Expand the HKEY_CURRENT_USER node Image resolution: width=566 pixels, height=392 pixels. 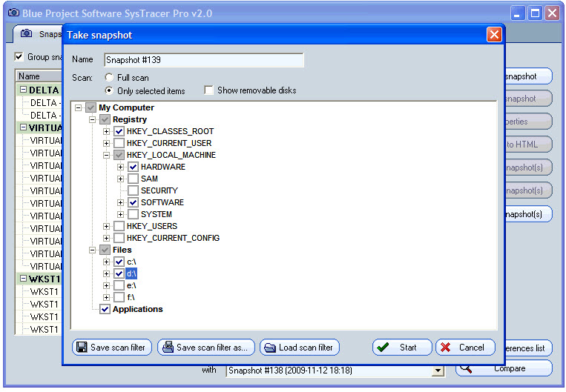pyautogui.click(x=106, y=143)
